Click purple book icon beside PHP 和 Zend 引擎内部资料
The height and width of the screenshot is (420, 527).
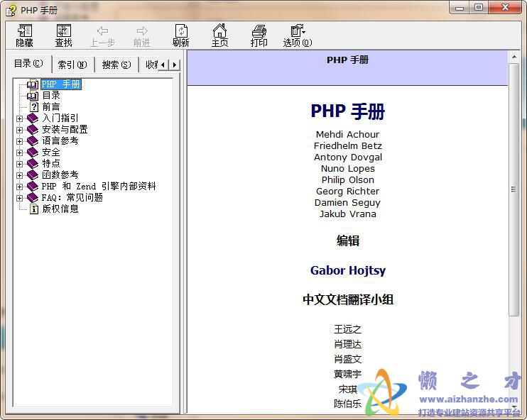click(x=33, y=187)
